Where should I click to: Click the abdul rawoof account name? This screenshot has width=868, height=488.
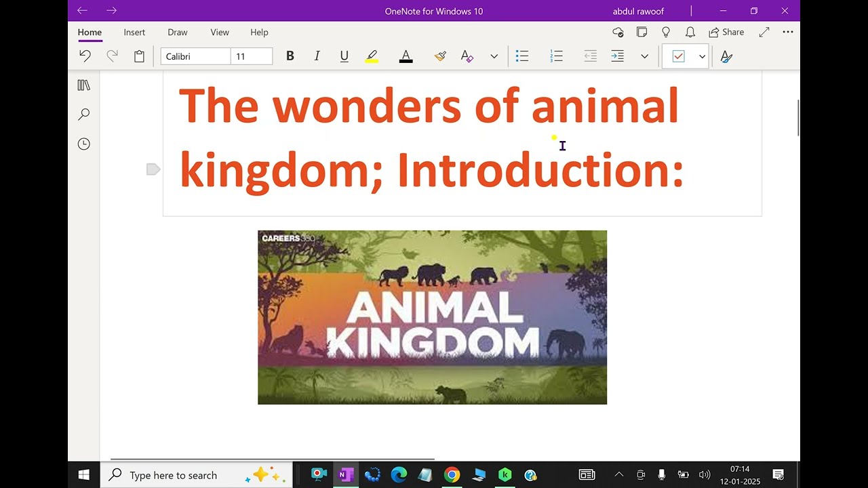[x=638, y=11]
